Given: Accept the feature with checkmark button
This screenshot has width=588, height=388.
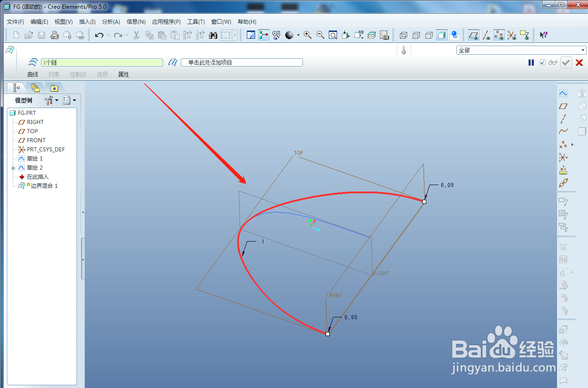Looking at the screenshot, I should 566,62.
